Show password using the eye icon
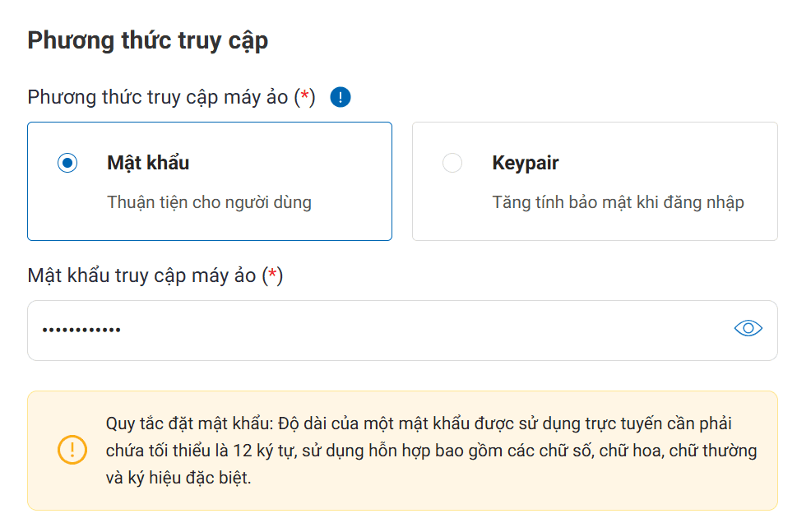The image size is (797, 532). [x=748, y=329]
